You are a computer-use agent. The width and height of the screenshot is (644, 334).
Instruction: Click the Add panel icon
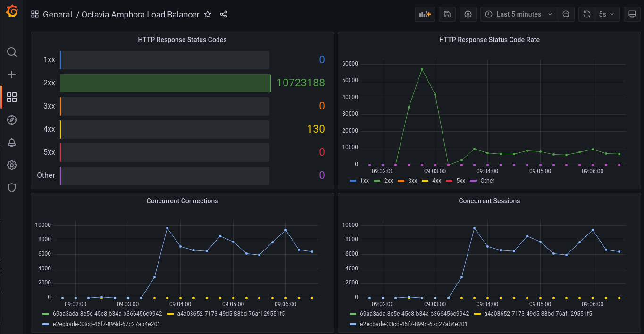(425, 14)
